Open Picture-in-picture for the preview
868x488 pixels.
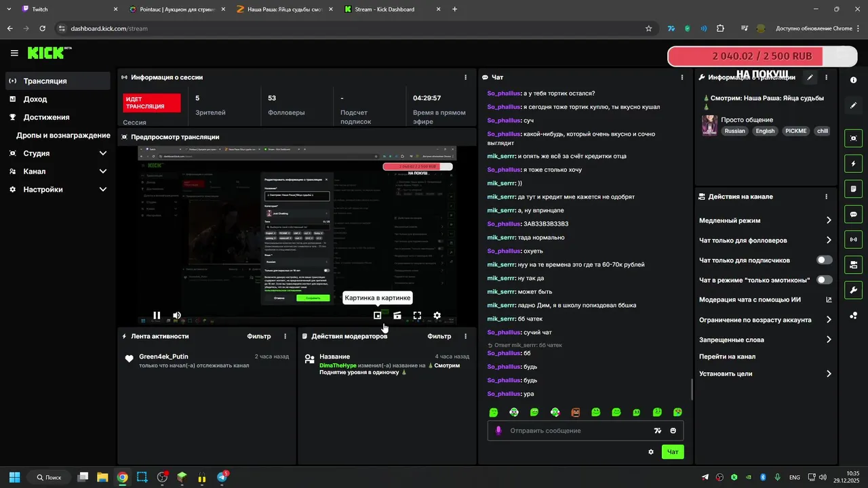tap(378, 315)
